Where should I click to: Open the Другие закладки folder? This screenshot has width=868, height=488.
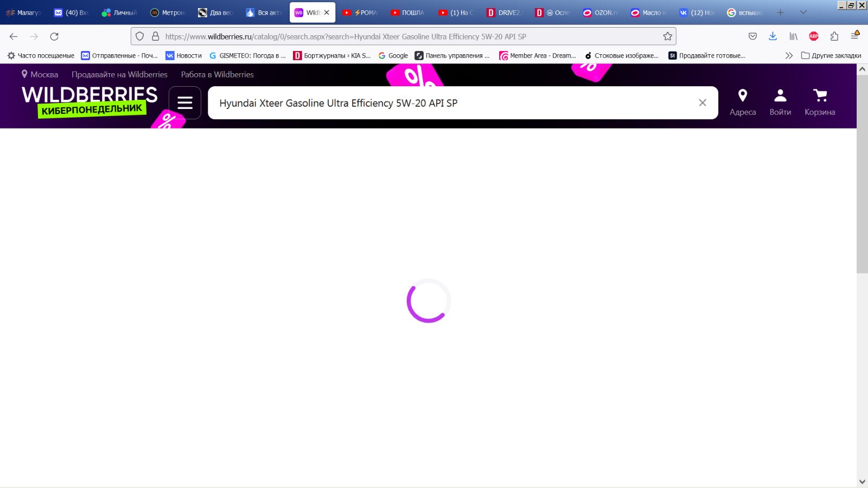pyautogui.click(x=831, y=55)
